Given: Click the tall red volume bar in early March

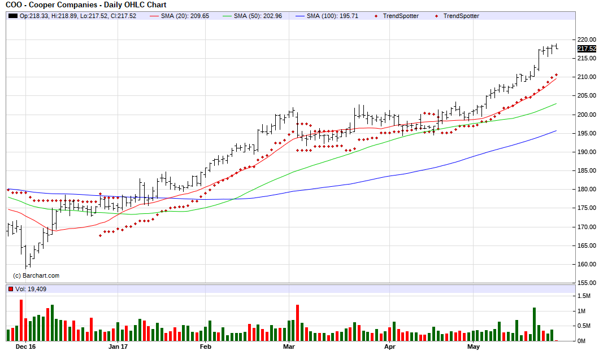Looking at the screenshot, I should pyautogui.click(x=298, y=323).
